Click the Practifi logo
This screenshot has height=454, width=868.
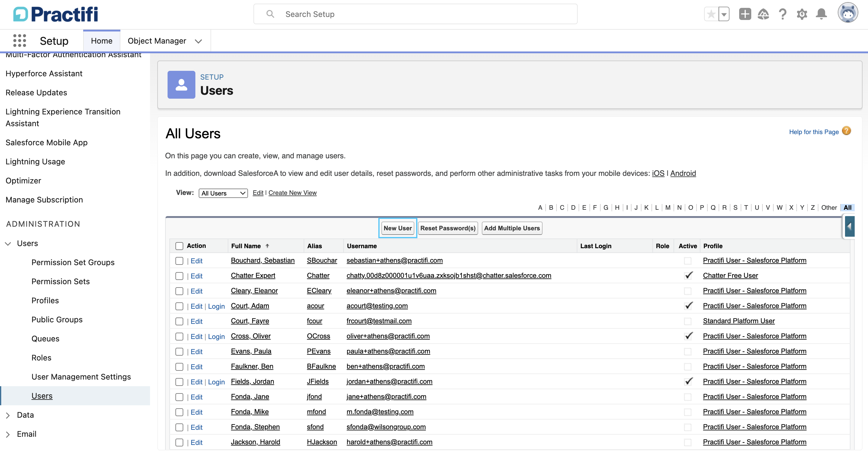pos(56,14)
